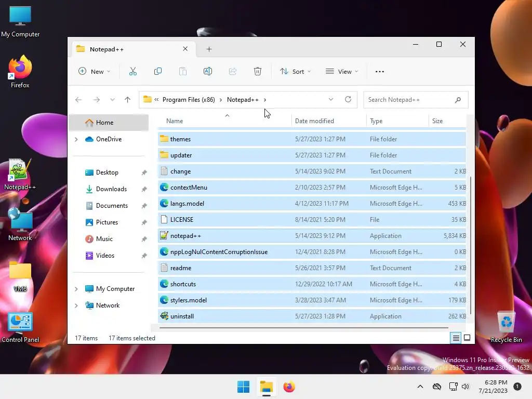Click the Rename icon in toolbar
This screenshot has width=532, height=399.
click(x=208, y=72)
